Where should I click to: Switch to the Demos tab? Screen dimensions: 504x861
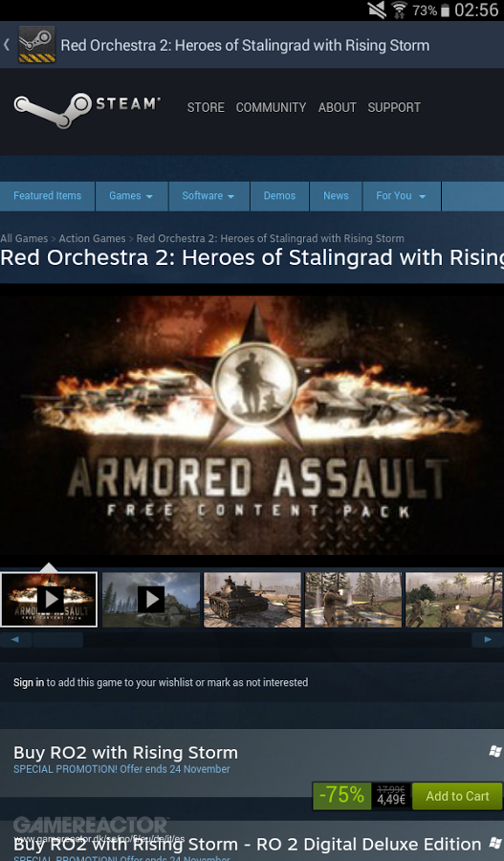(279, 196)
